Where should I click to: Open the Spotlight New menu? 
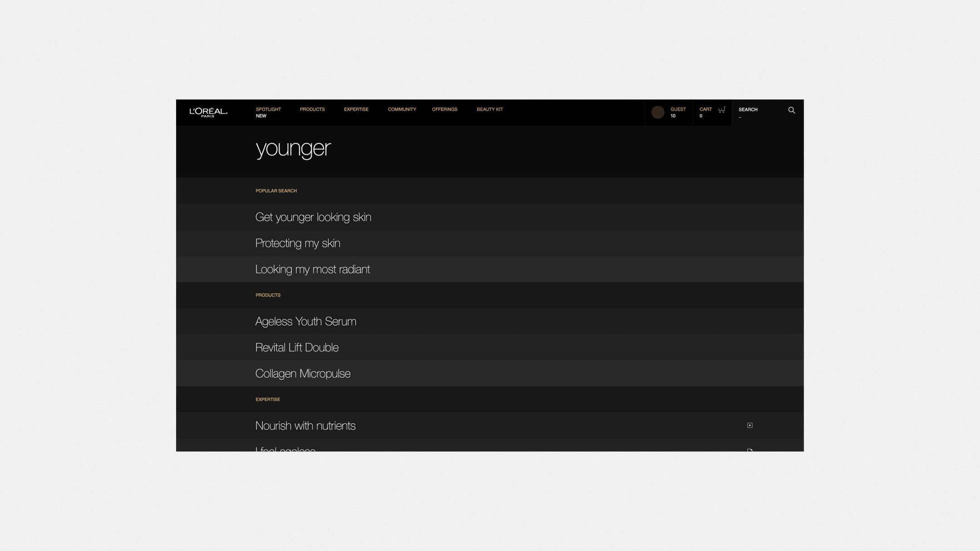tap(268, 112)
